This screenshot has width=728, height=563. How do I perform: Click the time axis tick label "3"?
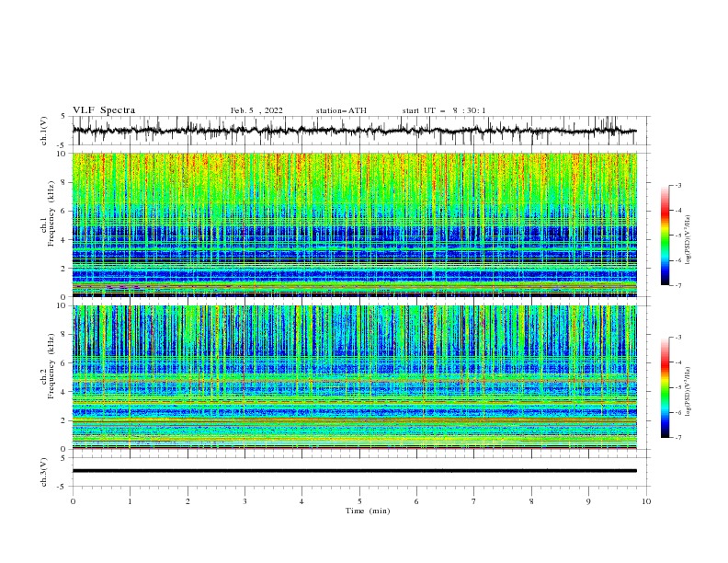point(245,501)
